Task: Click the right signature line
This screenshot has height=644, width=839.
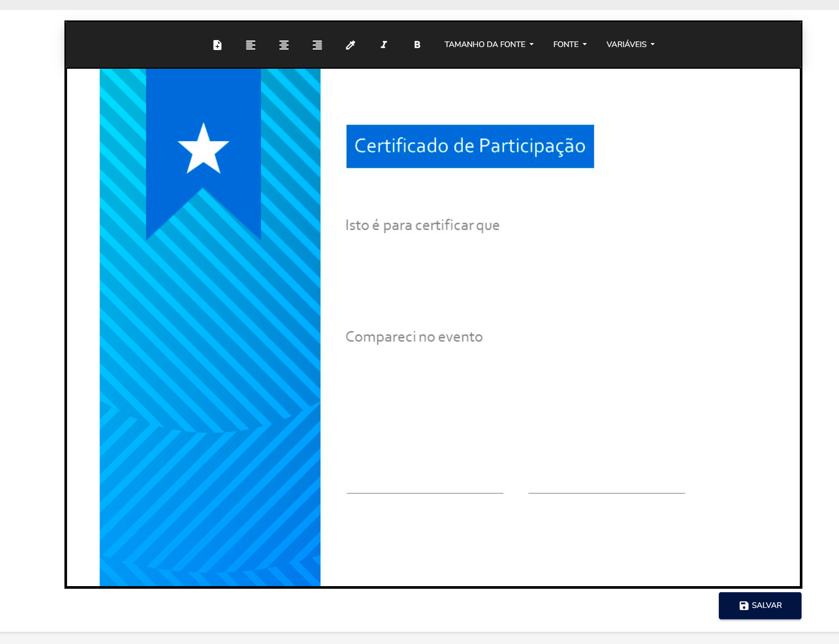Action: tap(607, 493)
